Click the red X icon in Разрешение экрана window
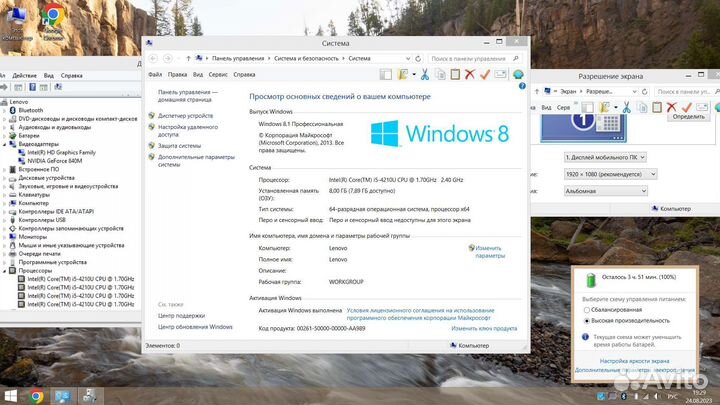This screenshot has width=720, height=405. 671,107
